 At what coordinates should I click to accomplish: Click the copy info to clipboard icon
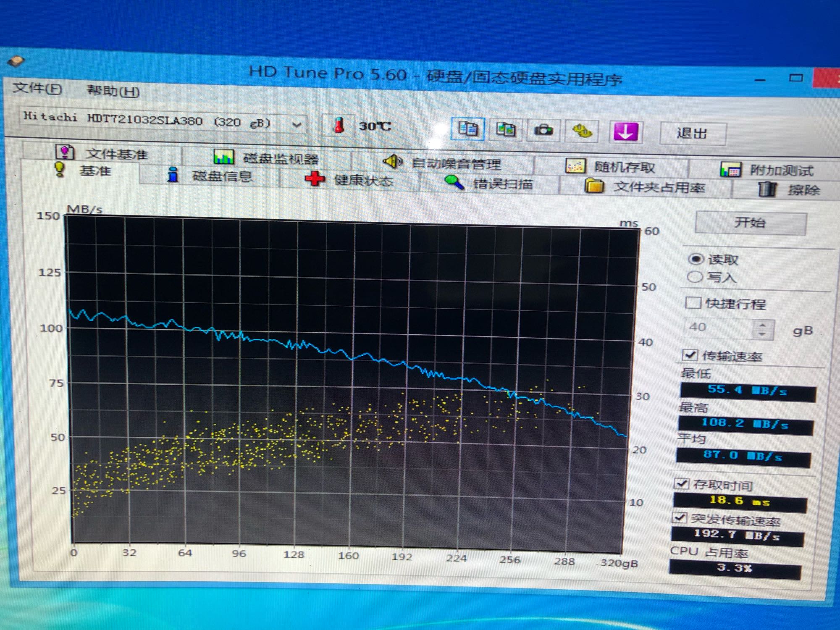click(468, 129)
